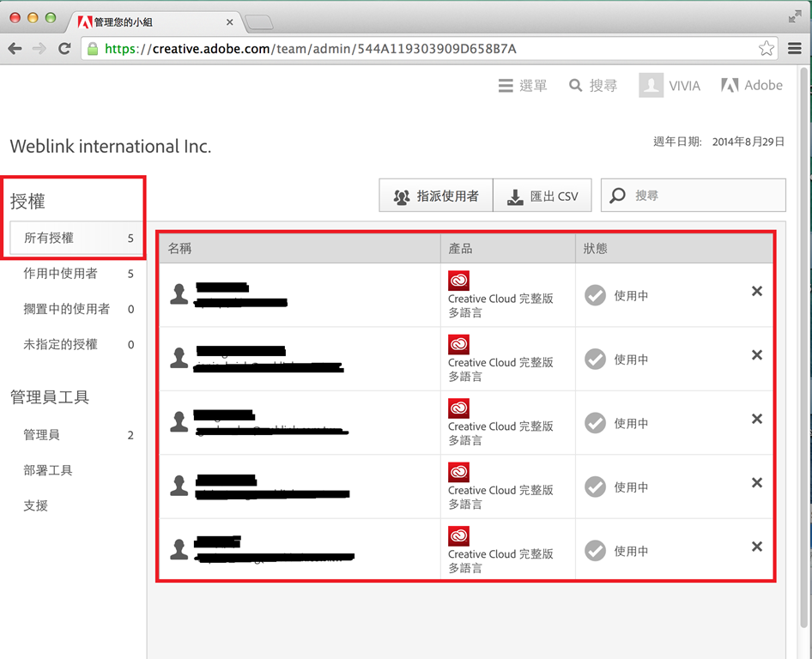Go to 部署工具
Screen dimensions: 812x659
(48, 470)
